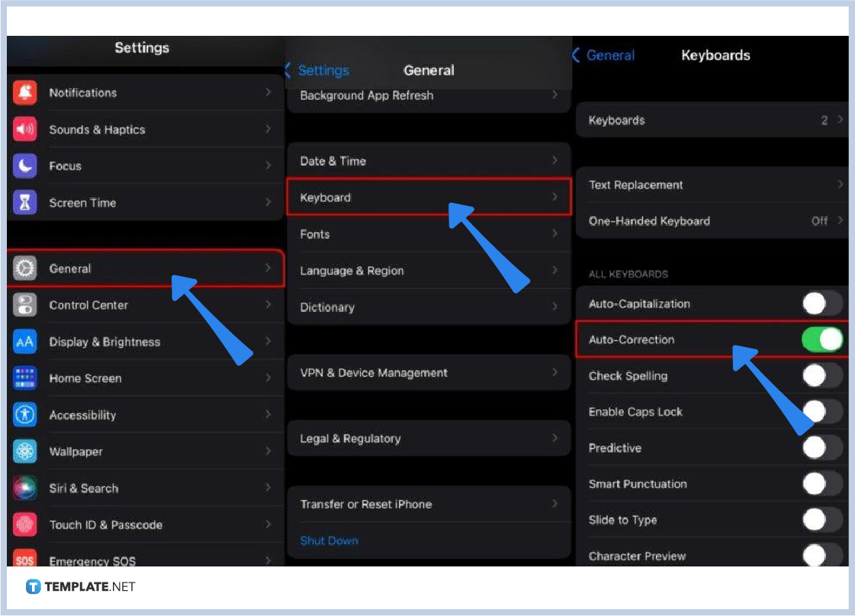Open Touch ID & Passcode label
The image size is (855, 616).
point(106,525)
